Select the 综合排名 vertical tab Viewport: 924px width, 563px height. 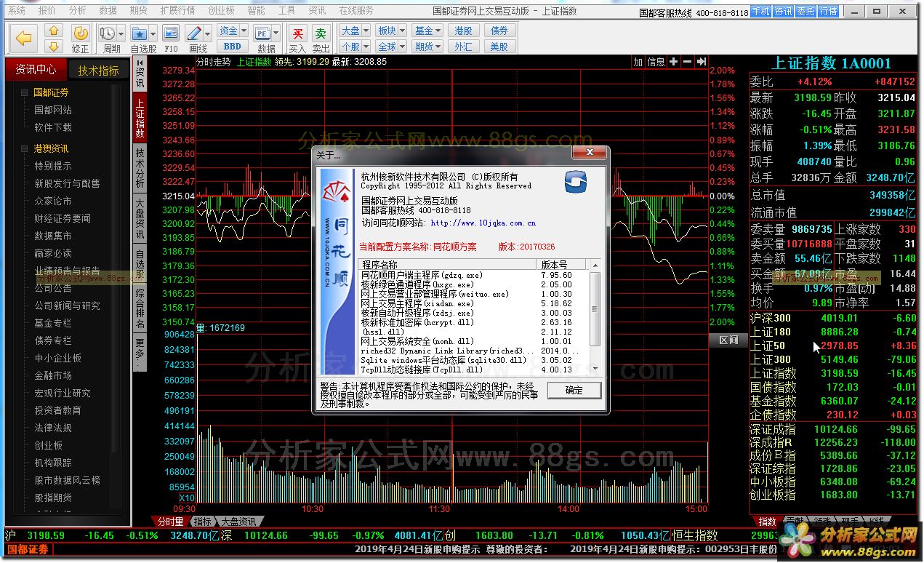tap(140, 308)
